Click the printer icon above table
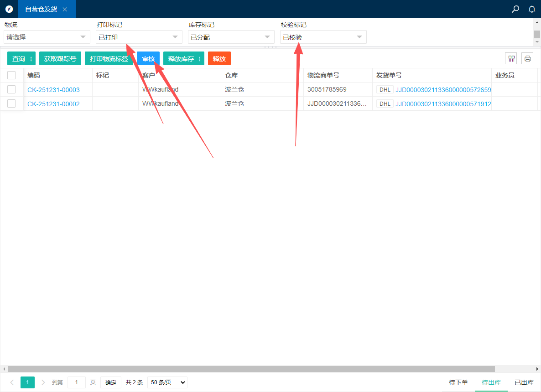The height and width of the screenshot is (392, 541). point(527,58)
